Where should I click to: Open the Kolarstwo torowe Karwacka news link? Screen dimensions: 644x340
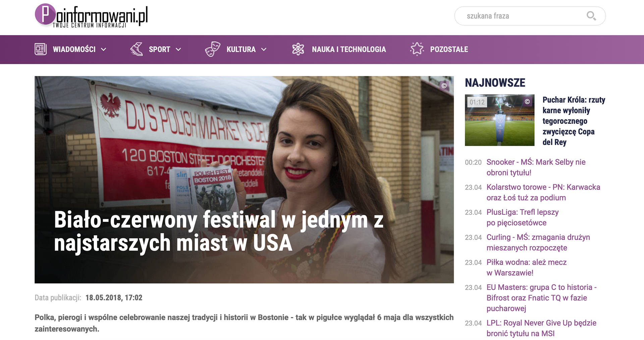543,192
